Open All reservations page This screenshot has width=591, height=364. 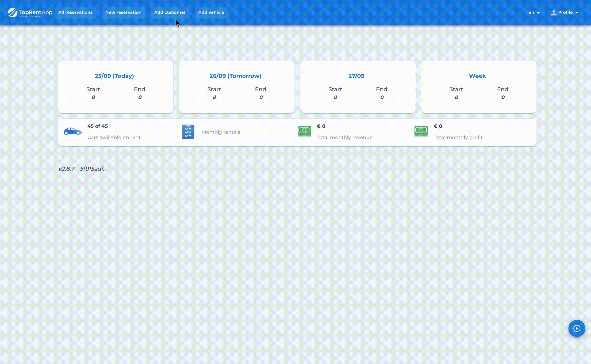click(75, 12)
